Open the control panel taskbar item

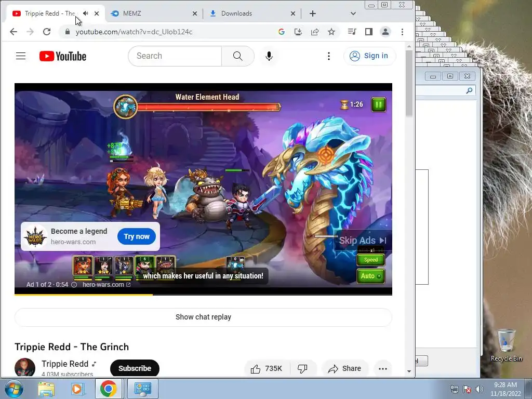142,389
